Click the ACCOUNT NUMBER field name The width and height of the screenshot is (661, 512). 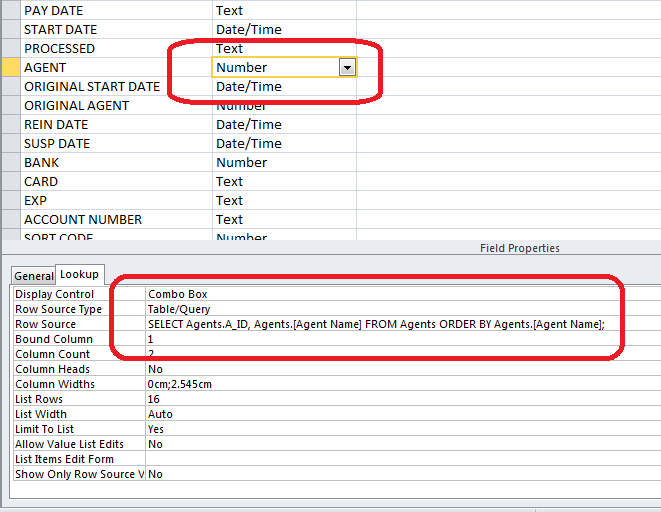(83, 219)
